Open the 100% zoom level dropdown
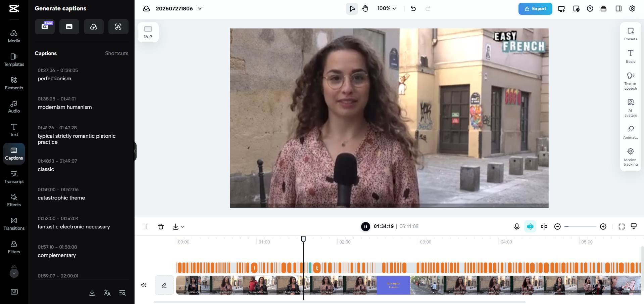The image size is (644, 304). pos(386,8)
